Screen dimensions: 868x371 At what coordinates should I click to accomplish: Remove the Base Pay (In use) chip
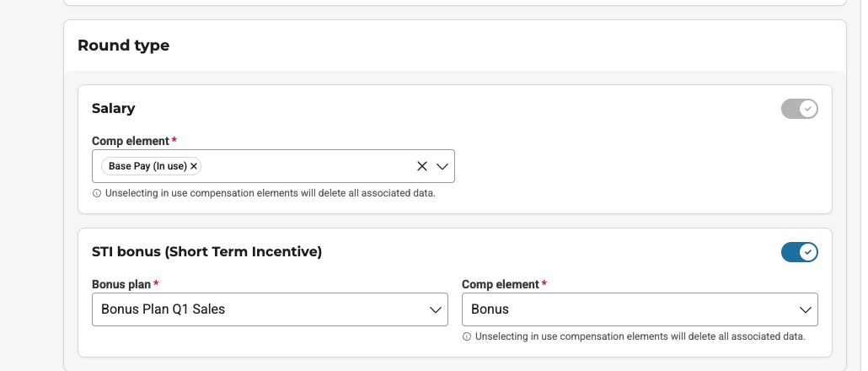coord(195,166)
